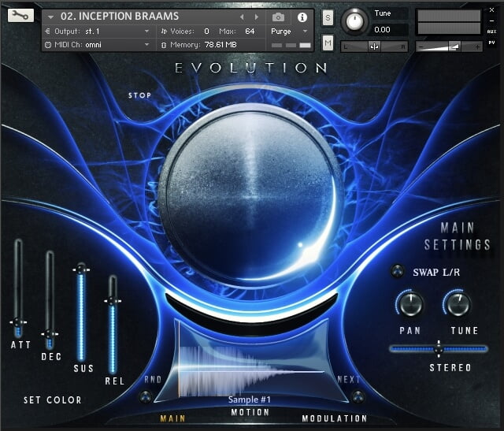Click the Voices count 0
The height and width of the screenshot is (431, 504).
tap(206, 32)
